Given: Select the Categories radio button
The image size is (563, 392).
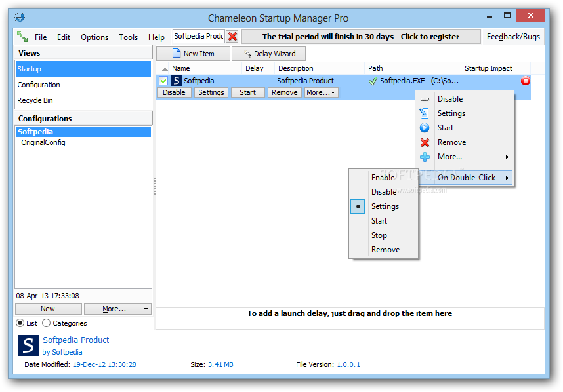Looking at the screenshot, I should 46,323.
